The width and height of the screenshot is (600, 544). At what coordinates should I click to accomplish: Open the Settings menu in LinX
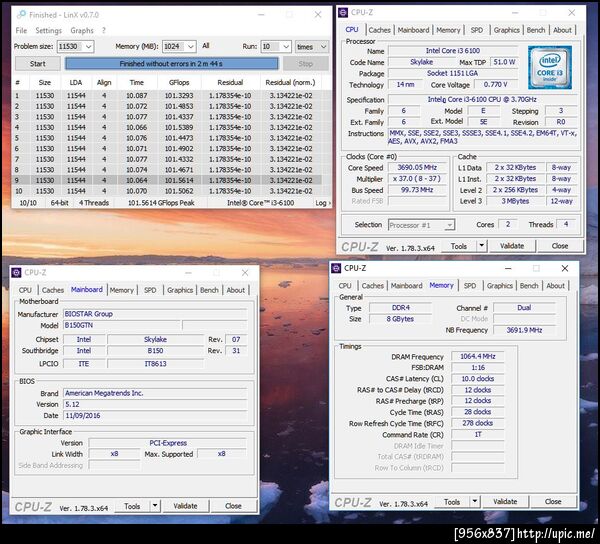point(49,31)
